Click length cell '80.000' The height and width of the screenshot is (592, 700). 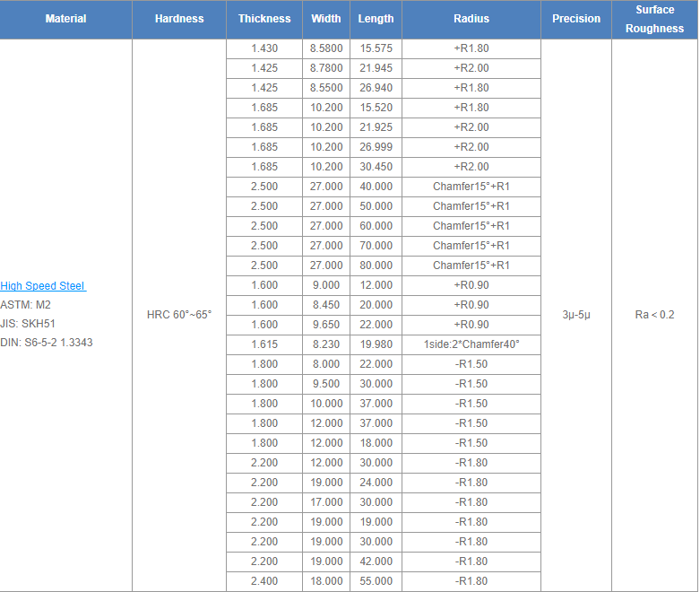click(376, 266)
